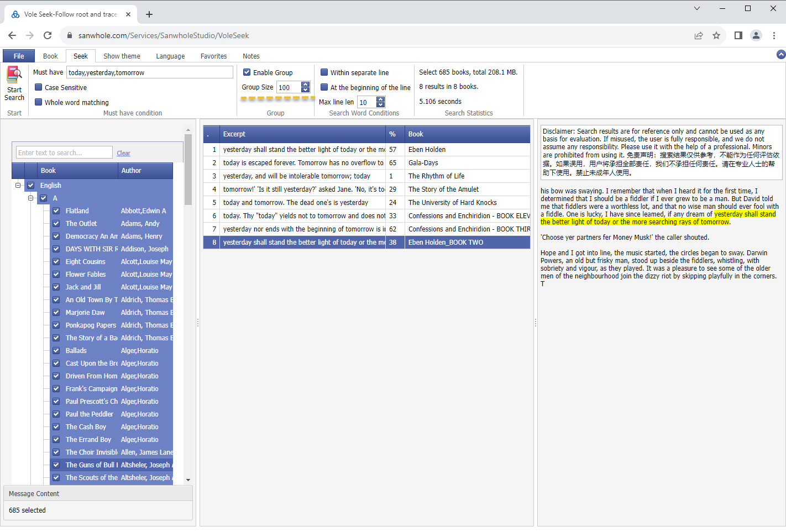Switch to the Show theme tab
Viewport: 786px width, 532px height.
[122, 56]
